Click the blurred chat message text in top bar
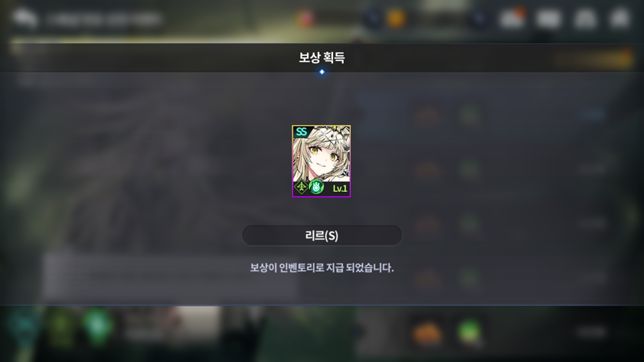The height and width of the screenshot is (362, 644). coord(103,19)
